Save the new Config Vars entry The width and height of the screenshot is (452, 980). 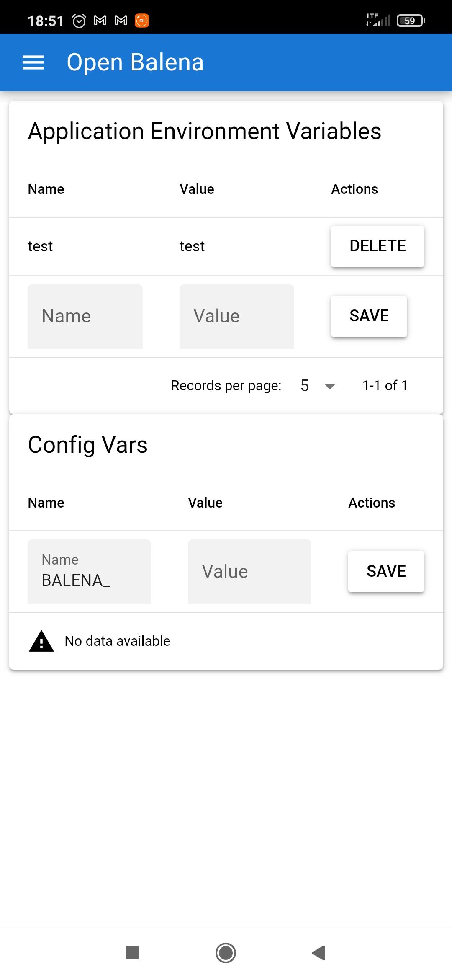pos(386,571)
